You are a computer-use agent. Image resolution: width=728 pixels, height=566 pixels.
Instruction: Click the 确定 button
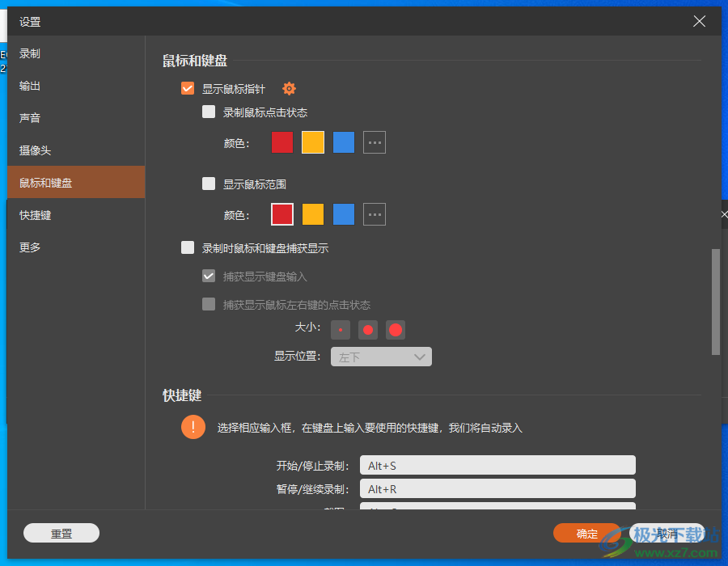click(x=587, y=533)
